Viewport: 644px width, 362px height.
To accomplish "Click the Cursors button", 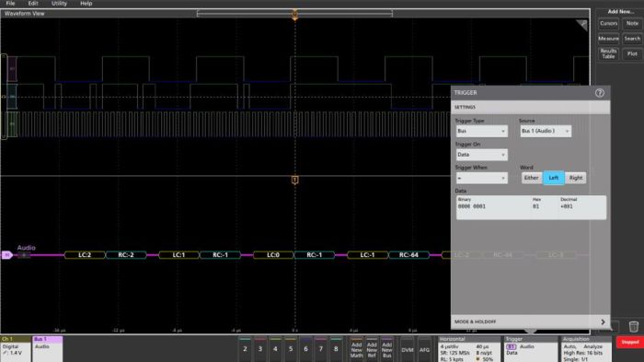I will tap(608, 23).
